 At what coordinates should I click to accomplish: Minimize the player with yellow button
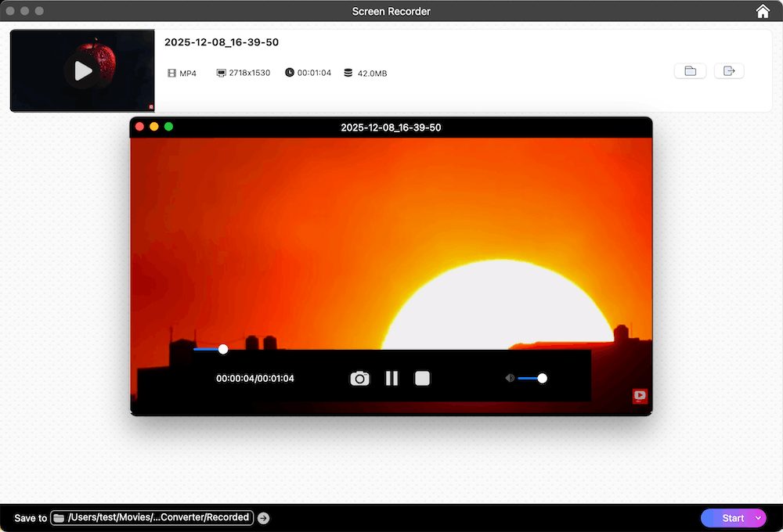click(x=154, y=127)
